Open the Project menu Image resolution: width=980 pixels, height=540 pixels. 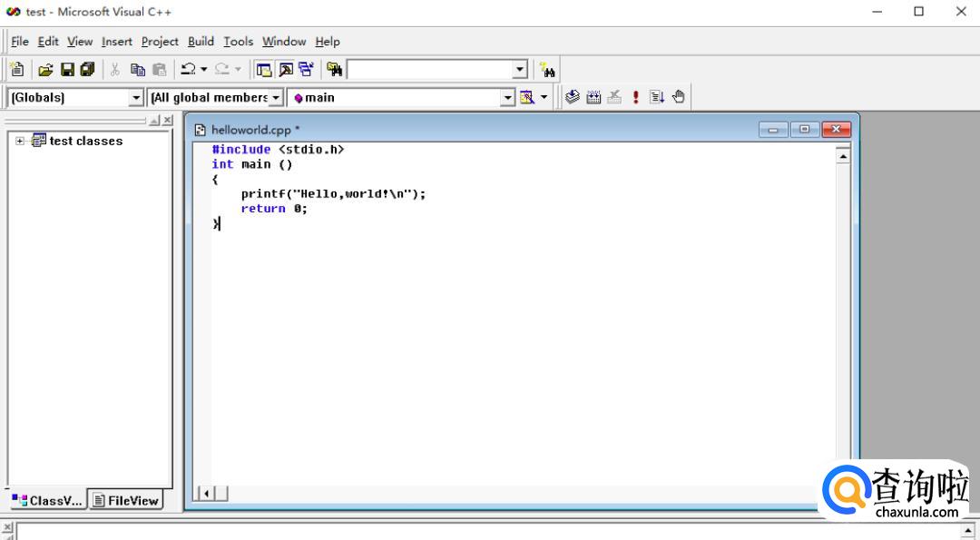[160, 41]
